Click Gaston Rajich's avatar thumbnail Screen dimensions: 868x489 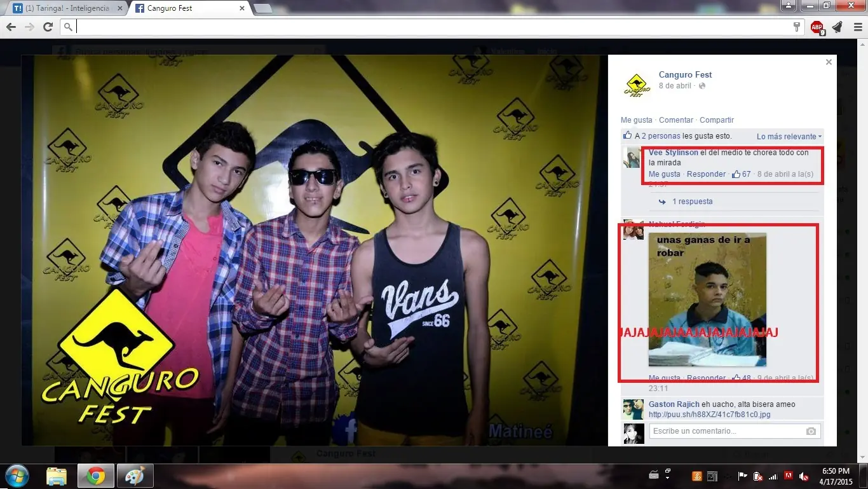pos(633,409)
